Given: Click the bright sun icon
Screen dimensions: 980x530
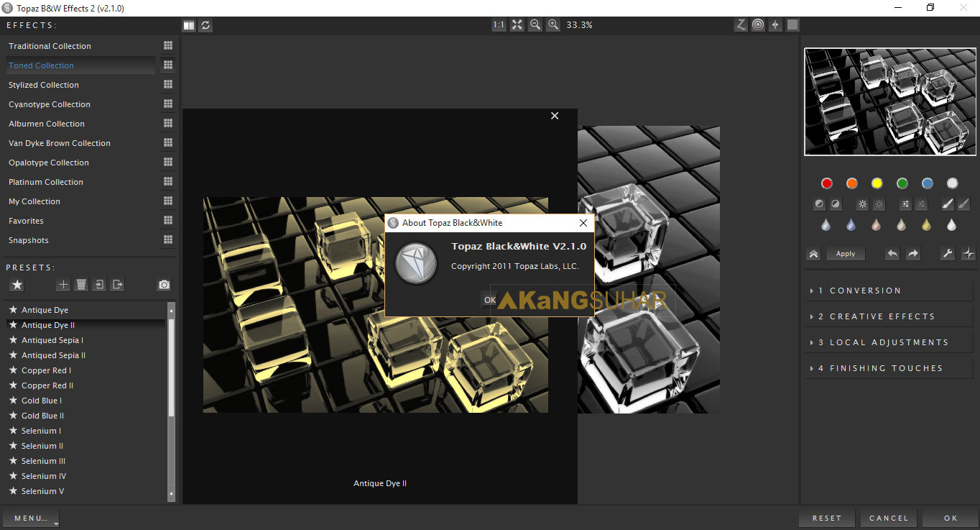Looking at the screenshot, I should click(862, 204).
